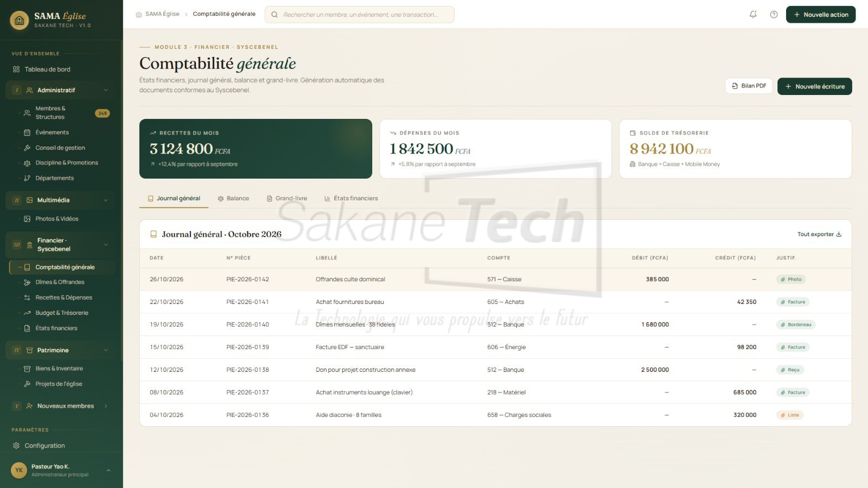The image size is (868, 488).
Task: Click the journal book icon beside table title
Action: 154,235
